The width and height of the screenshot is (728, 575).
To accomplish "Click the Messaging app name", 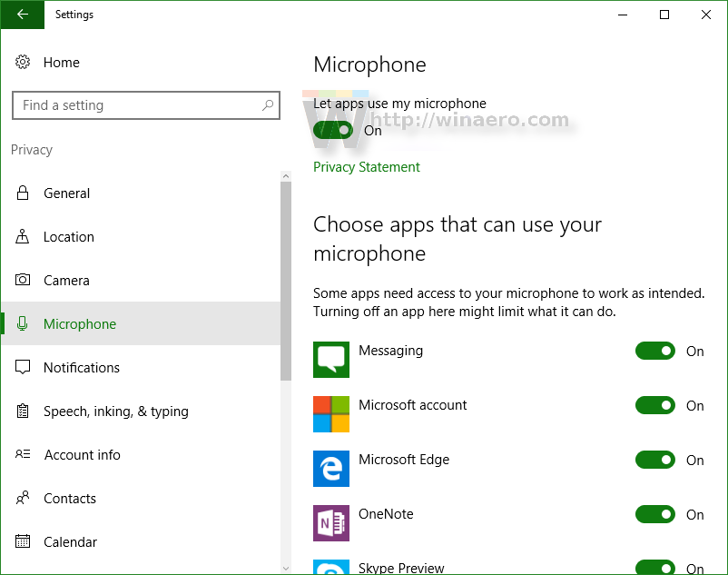I will coord(390,351).
